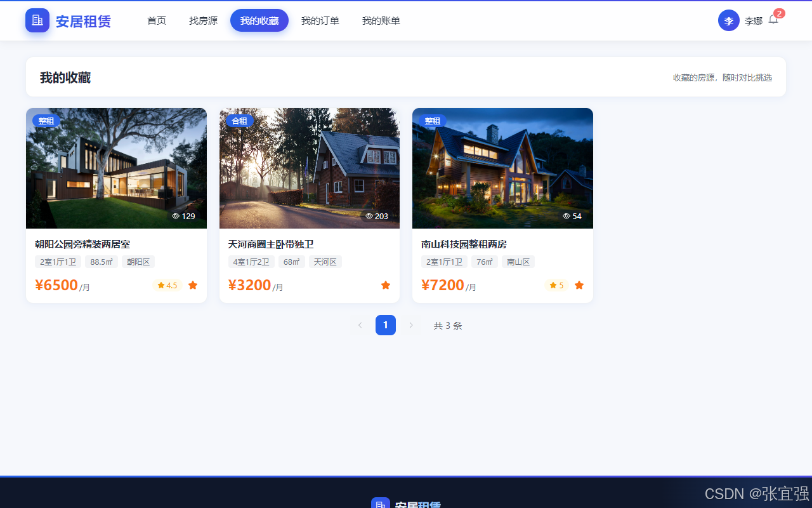Click the 我的收藏 page heading
This screenshot has width=812, height=508.
point(65,77)
